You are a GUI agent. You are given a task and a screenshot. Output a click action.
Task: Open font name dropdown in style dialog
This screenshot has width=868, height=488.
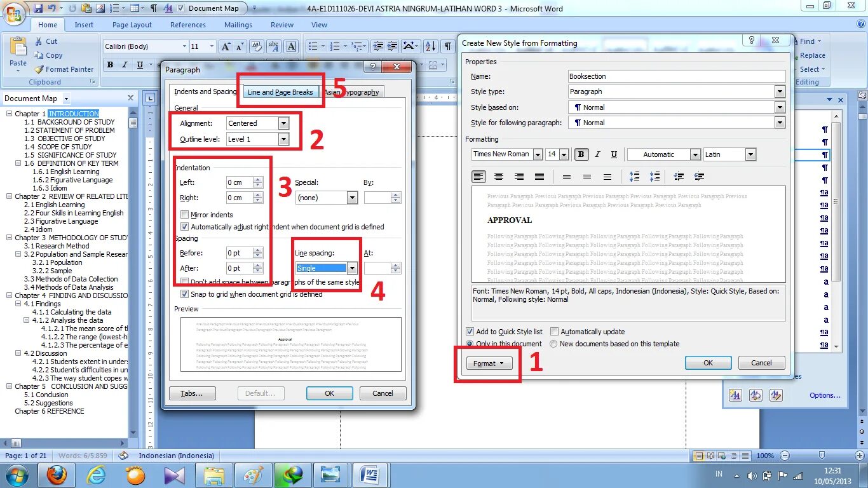point(538,154)
